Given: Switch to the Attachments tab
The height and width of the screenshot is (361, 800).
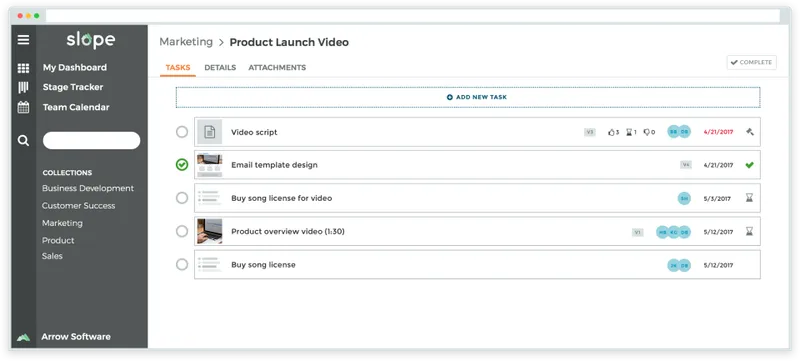Looking at the screenshot, I should (x=277, y=67).
